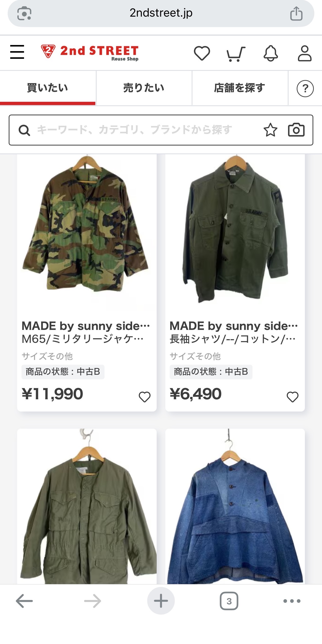Image resolution: width=322 pixels, height=644 pixels.
Task: Click the star icon in search bar
Action: click(270, 130)
